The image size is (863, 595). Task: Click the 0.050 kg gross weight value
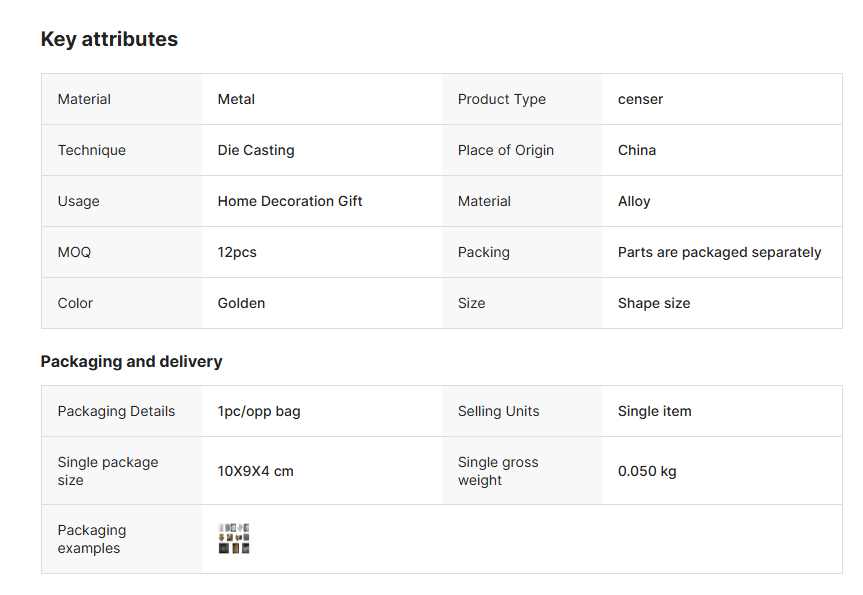coord(647,471)
